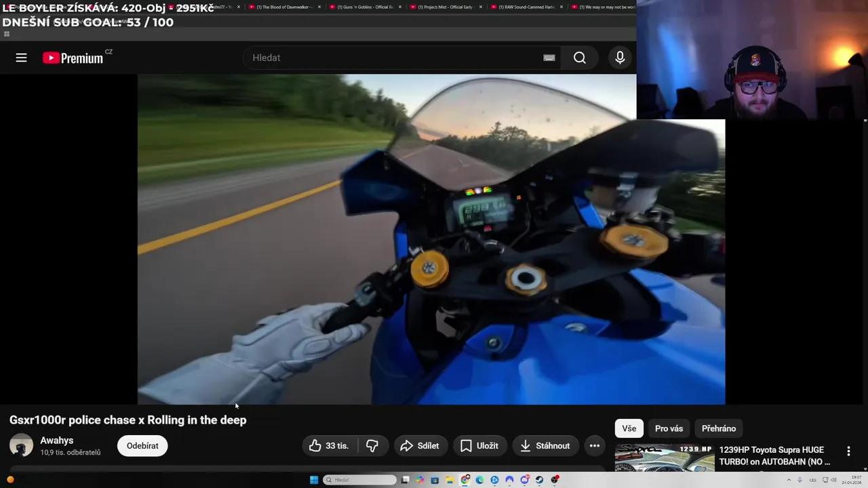Click the taskbar Hledat search box
The image size is (868, 488).
(x=359, y=480)
